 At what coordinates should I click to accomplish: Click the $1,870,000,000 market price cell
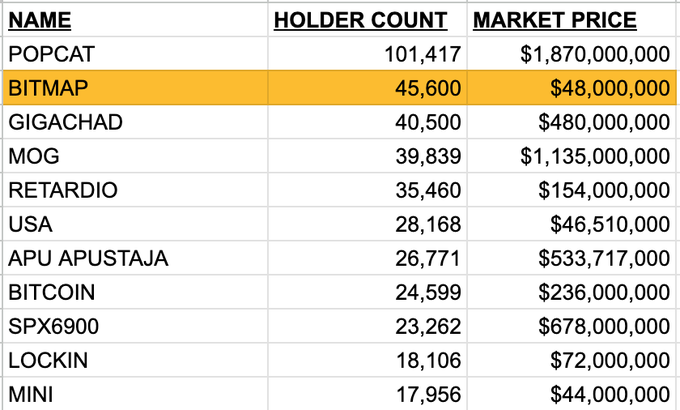(595, 54)
